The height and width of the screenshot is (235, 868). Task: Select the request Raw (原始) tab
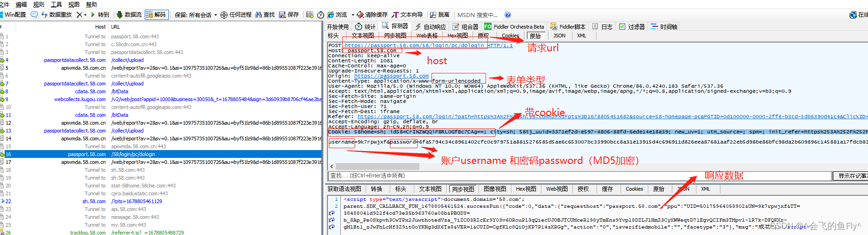coord(536,36)
